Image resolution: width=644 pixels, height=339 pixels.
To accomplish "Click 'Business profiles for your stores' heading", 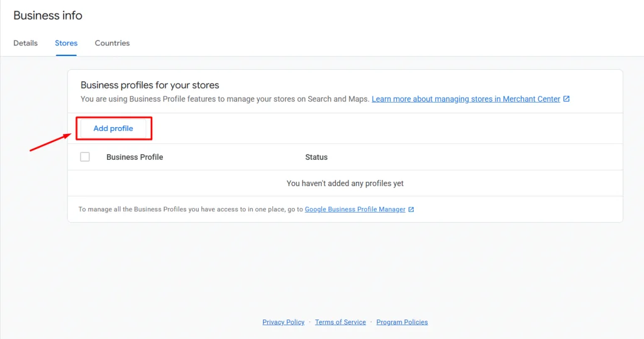I will (x=150, y=85).
